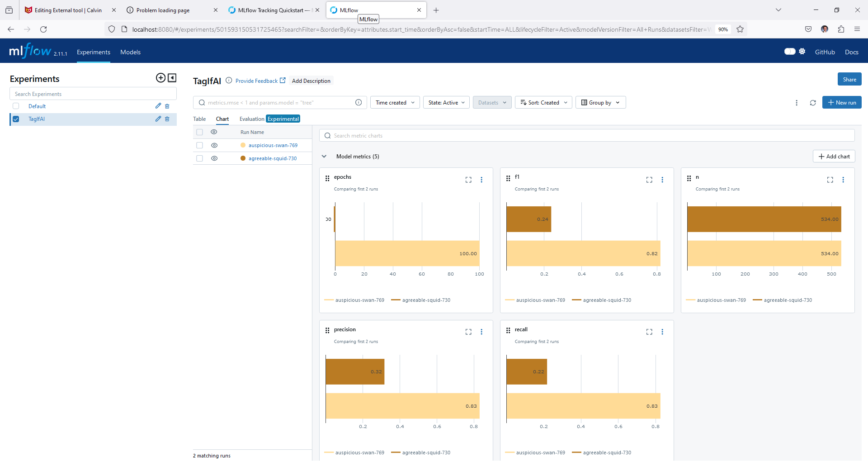This screenshot has height=467, width=868.
Task: Open the Time created dropdown
Action: [395, 103]
